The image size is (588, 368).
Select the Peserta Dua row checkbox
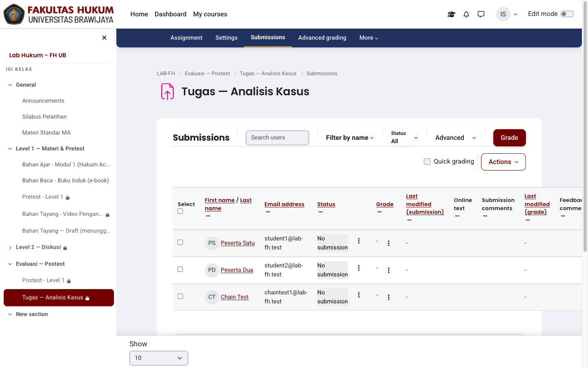[180, 269]
